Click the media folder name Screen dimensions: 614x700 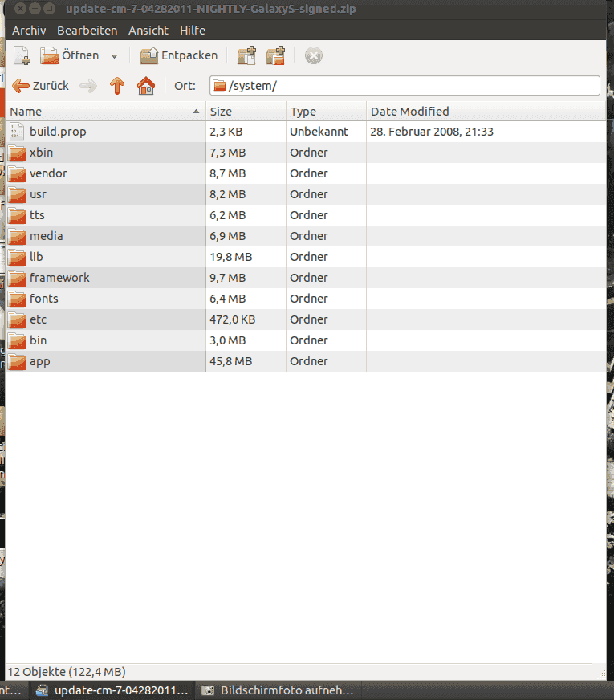click(x=47, y=236)
